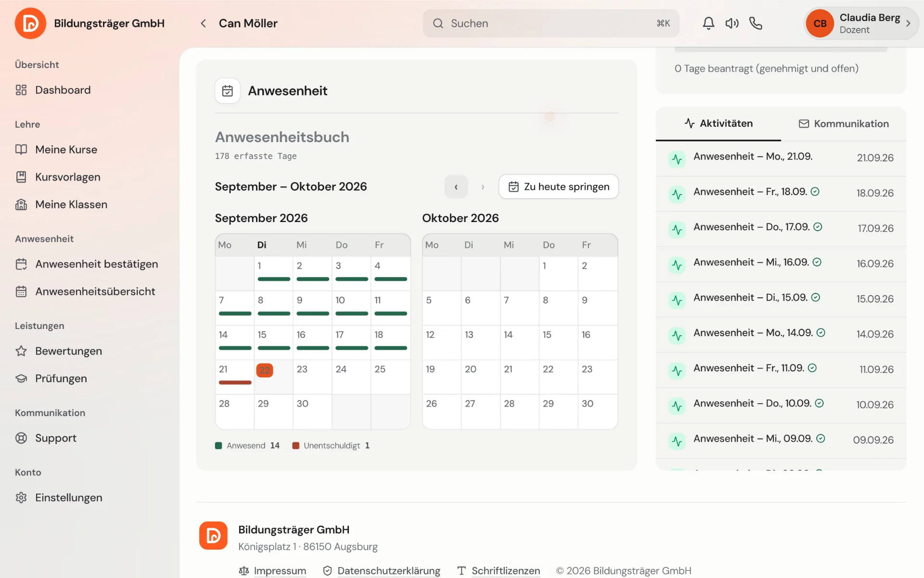Click the green Anwesend legend swatch
This screenshot has height=578, width=924.
[218, 446]
